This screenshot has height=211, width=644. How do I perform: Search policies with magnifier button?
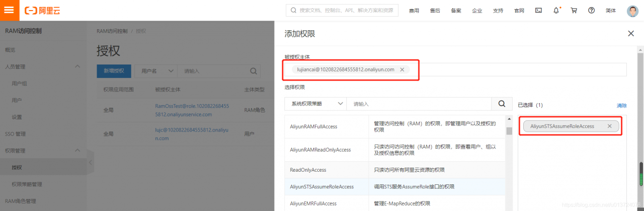[502, 104]
